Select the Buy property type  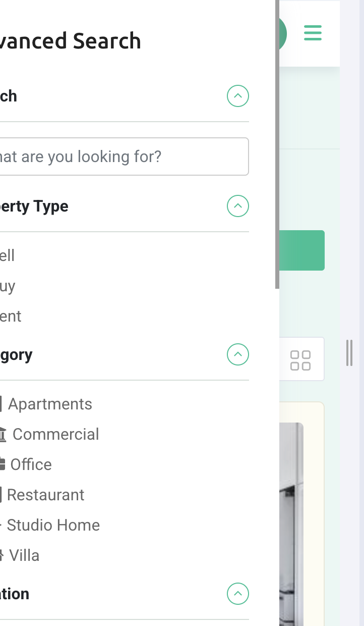8,286
